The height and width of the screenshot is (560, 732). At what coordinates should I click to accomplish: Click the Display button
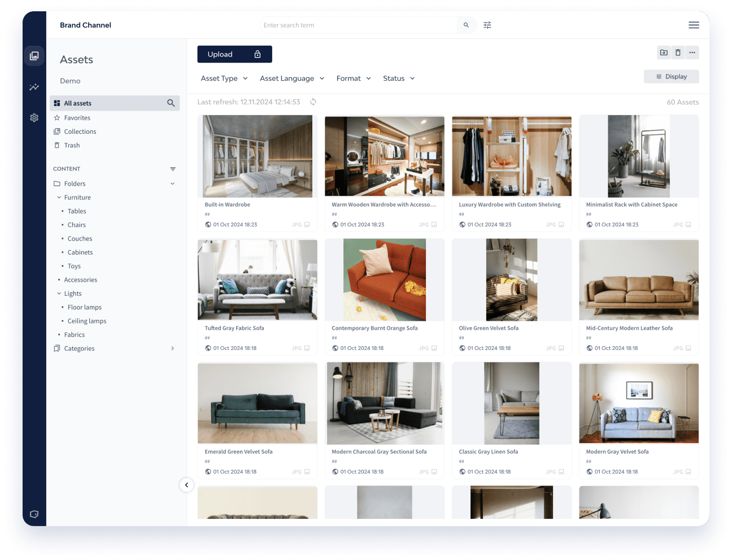coord(671,77)
